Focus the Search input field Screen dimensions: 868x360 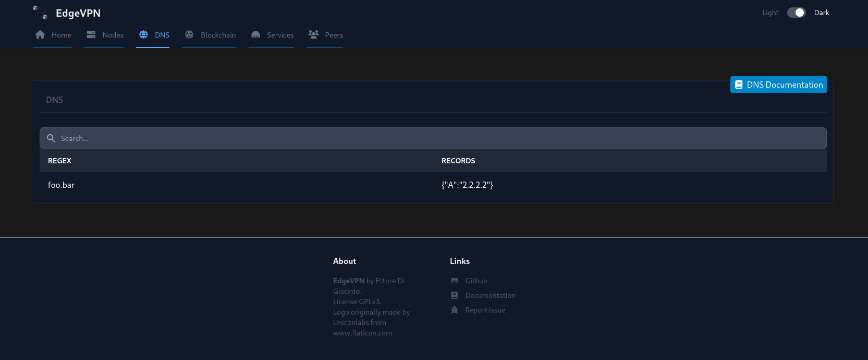coord(433,138)
